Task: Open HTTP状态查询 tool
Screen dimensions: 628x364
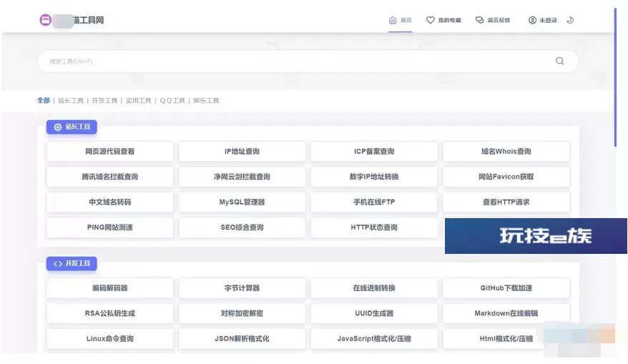Action: click(374, 227)
